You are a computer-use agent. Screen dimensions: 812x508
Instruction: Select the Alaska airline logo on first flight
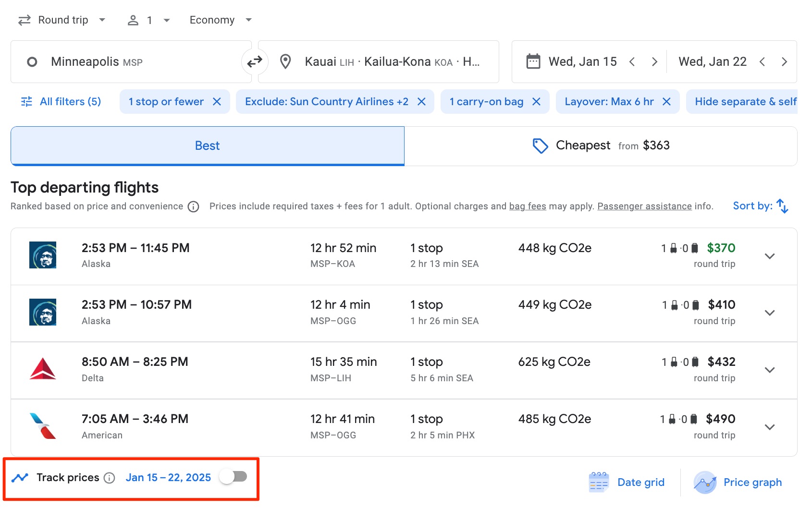click(x=43, y=255)
